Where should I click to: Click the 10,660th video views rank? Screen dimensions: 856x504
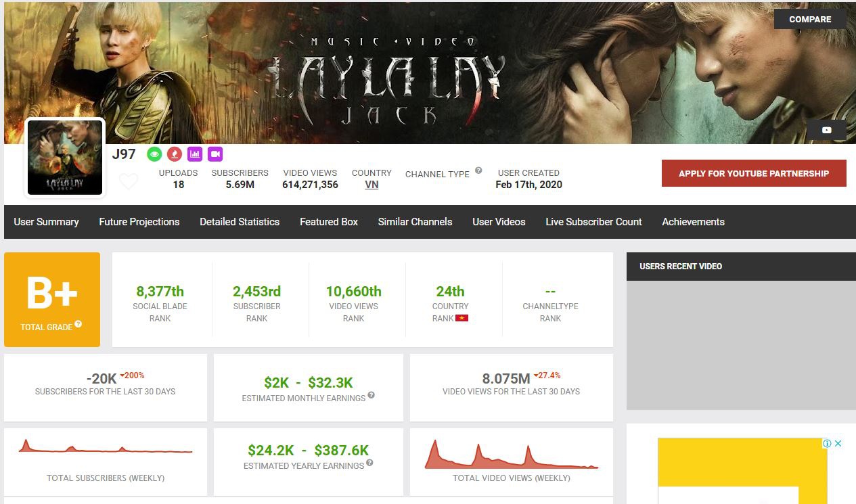pos(353,292)
